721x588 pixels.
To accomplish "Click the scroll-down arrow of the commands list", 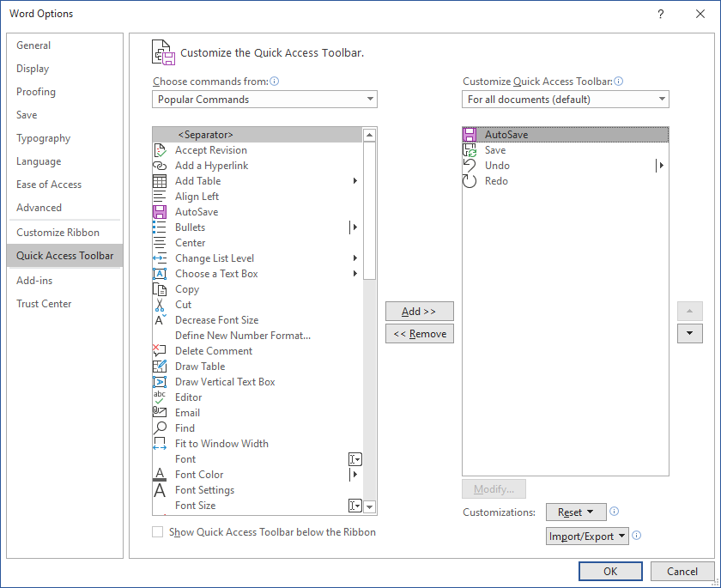I will 369,507.
